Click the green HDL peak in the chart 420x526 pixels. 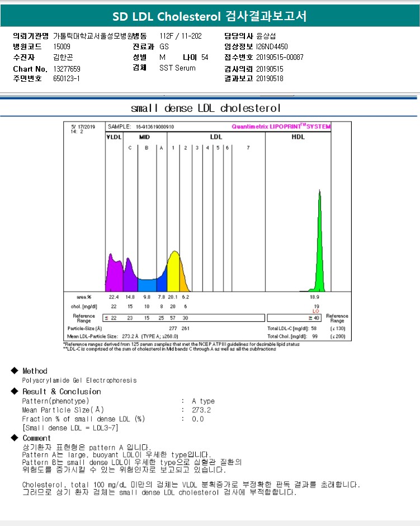320,248
